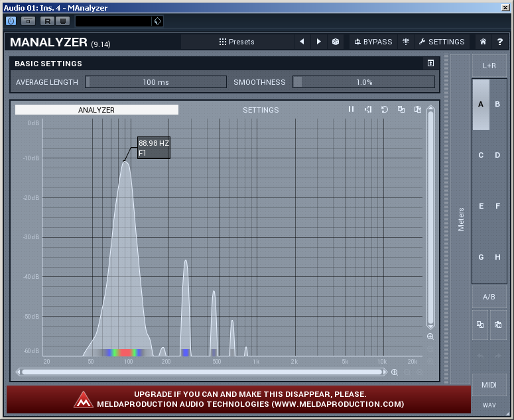Image resolution: width=514 pixels, height=420 pixels.
Task: Click the left arrow of horizontal scrollbar
Action: click(x=18, y=372)
